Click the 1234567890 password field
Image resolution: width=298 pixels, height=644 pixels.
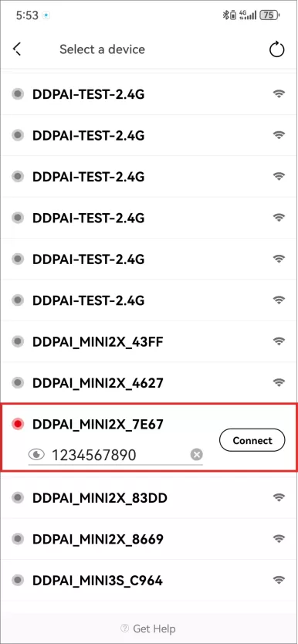pyautogui.click(x=115, y=455)
